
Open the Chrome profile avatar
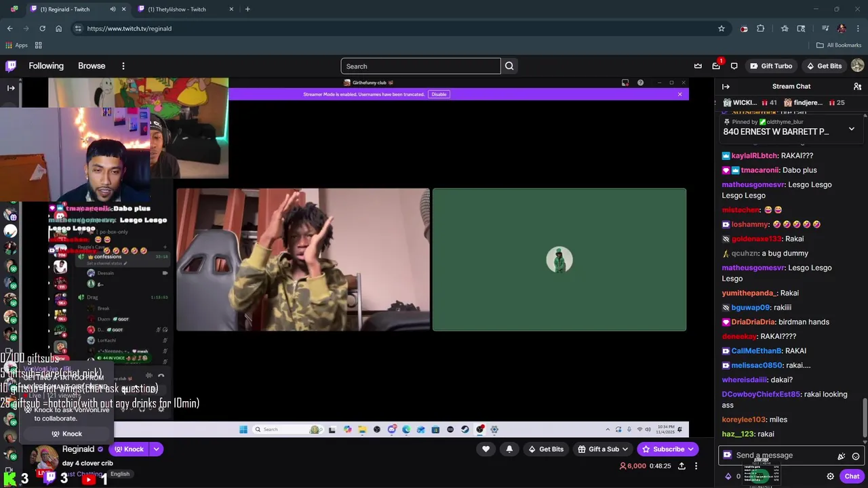(x=842, y=28)
